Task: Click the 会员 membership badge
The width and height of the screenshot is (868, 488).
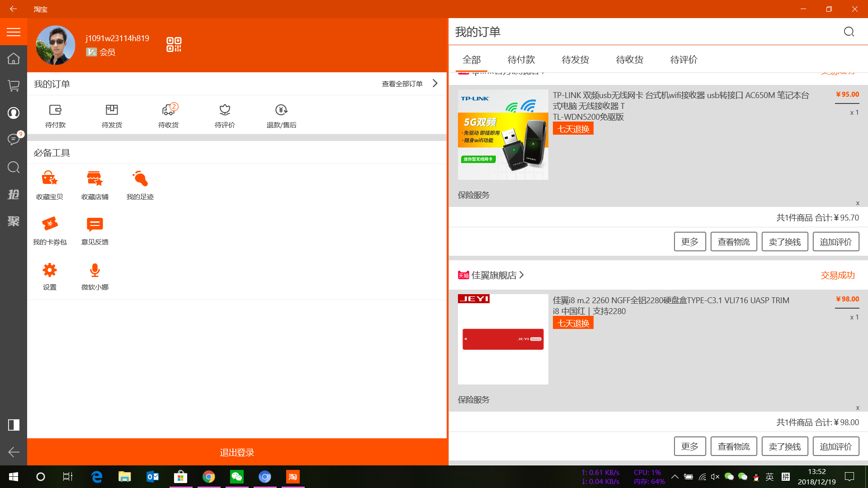Action: pyautogui.click(x=101, y=52)
